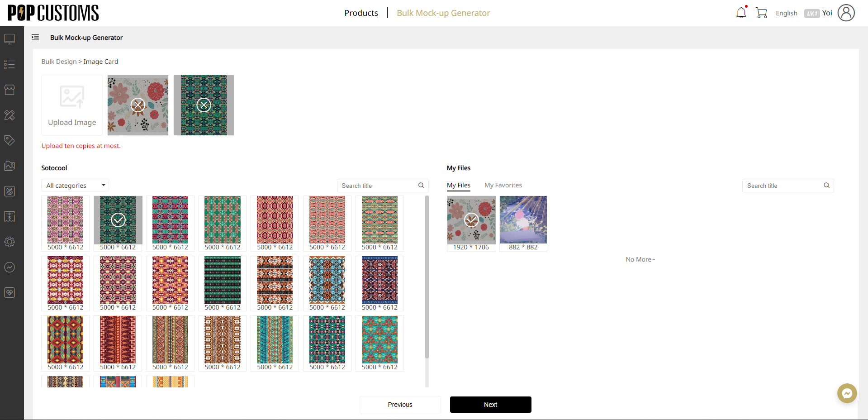Click the settings gear in the sidebar
Viewport: 868px width, 420px height.
(10, 242)
